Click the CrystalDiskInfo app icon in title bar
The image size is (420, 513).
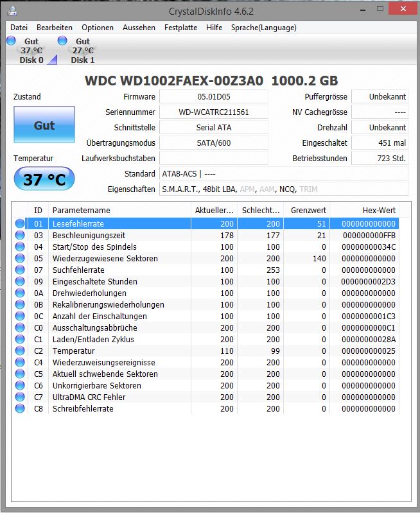tap(12, 11)
